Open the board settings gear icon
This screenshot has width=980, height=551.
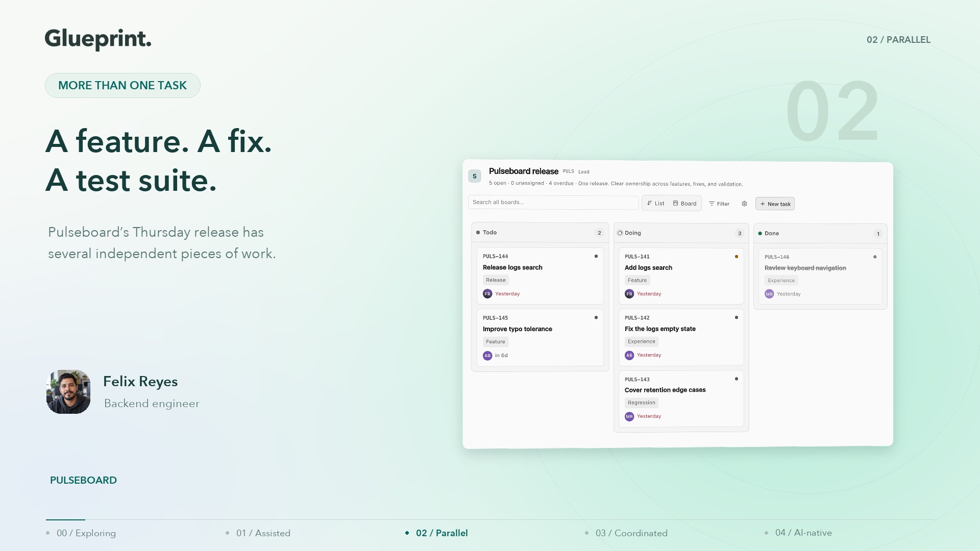pyautogui.click(x=744, y=204)
